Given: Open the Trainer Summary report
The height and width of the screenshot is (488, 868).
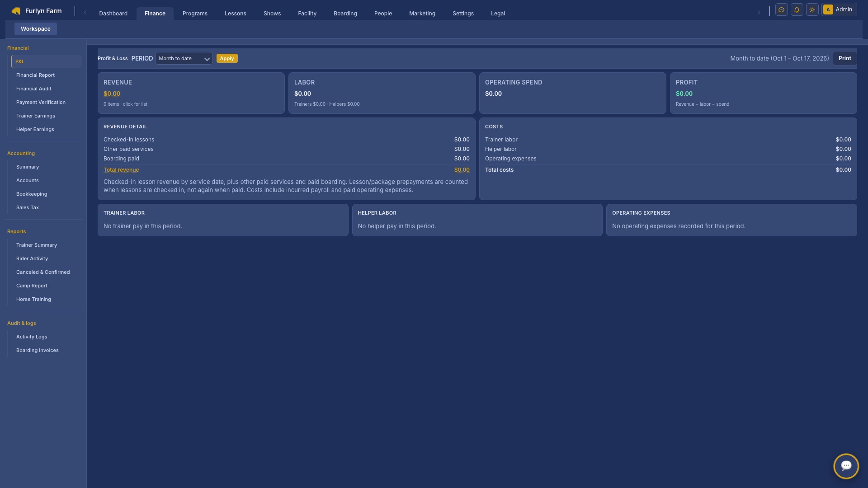Looking at the screenshot, I should [x=45, y=245].
